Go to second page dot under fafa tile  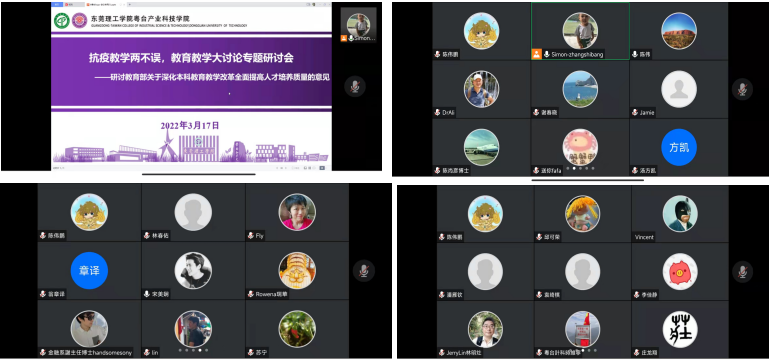pos(574,168)
